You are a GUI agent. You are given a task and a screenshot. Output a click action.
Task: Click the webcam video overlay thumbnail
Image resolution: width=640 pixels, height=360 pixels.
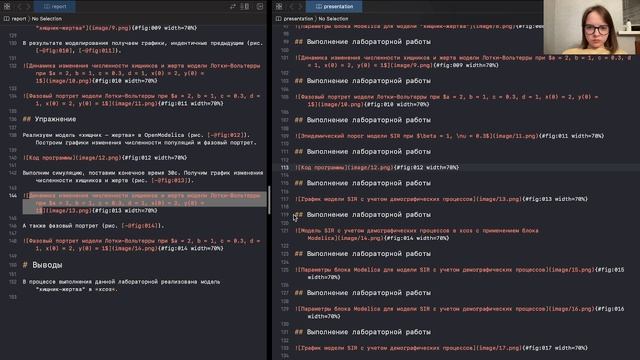coord(592,27)
